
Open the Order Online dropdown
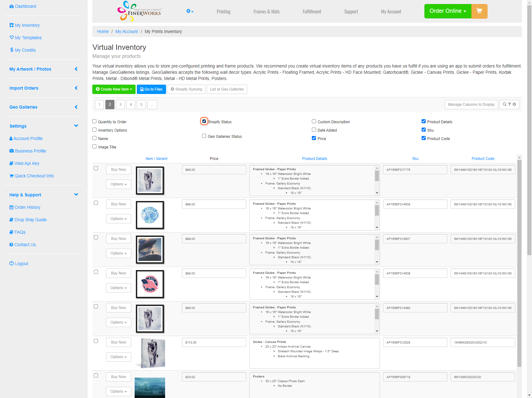(x=448, y=11)
